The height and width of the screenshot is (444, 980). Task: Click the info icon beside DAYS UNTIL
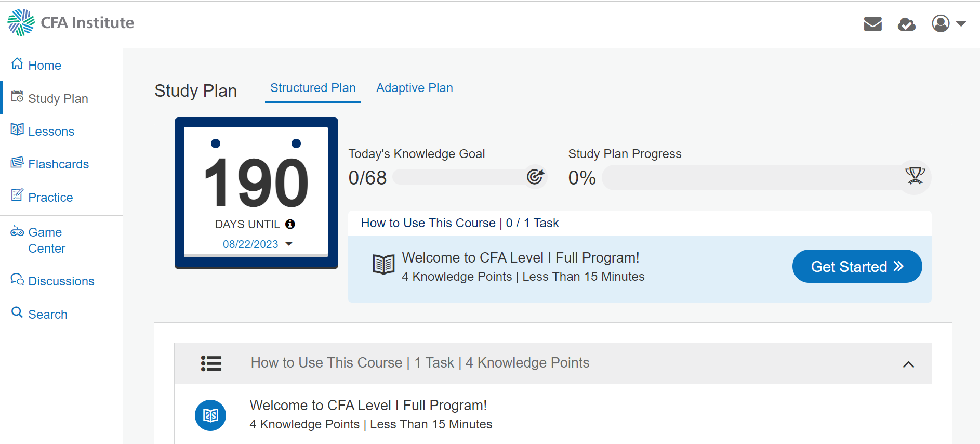(290, 224)
